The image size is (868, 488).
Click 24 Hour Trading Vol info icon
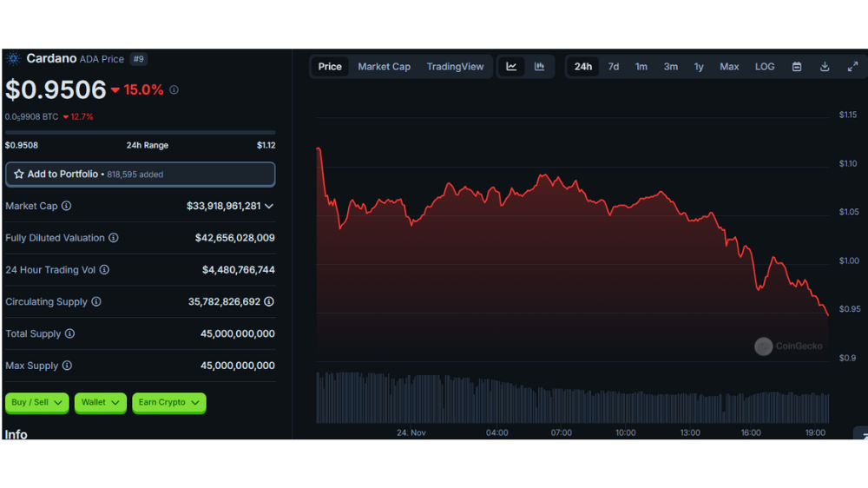pyautogui.click(x=104, y=270)
